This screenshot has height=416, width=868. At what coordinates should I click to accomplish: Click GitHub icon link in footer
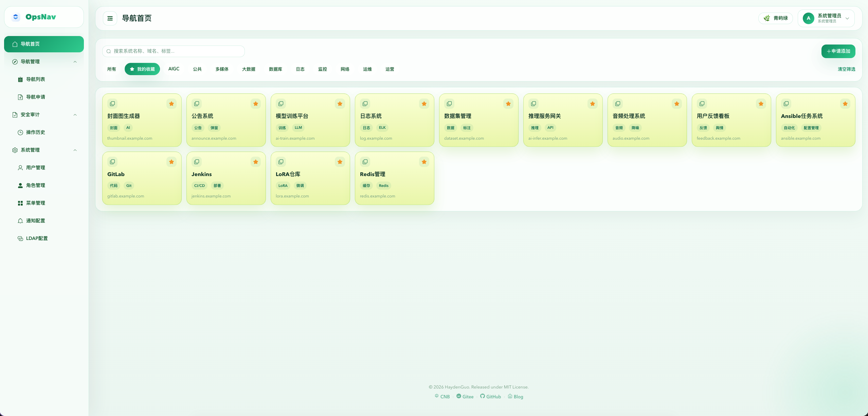pos(483,396)
